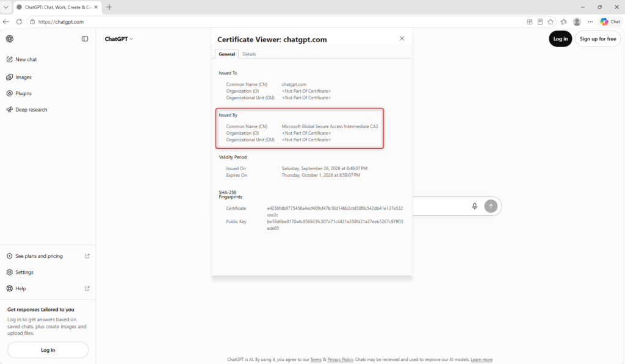Image resolution: width=625 pixels, height=364 pixels.
Task: Open the Terms link
Action: [316, 360]
